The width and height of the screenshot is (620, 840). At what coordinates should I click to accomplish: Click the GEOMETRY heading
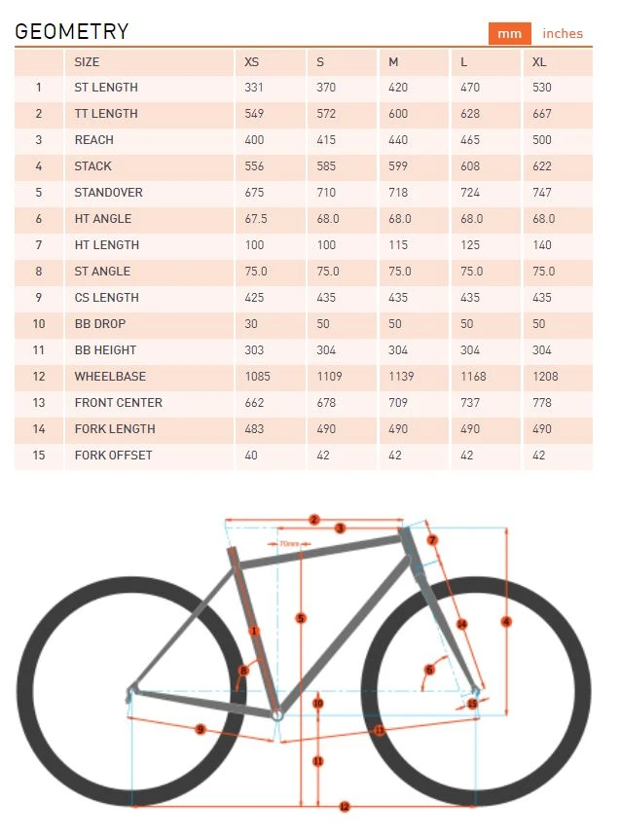(72, 31)
